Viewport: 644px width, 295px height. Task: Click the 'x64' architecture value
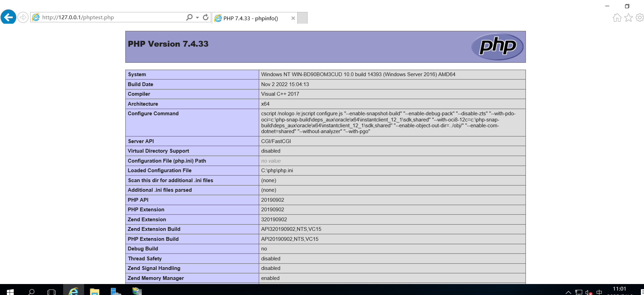click(265, 104)
